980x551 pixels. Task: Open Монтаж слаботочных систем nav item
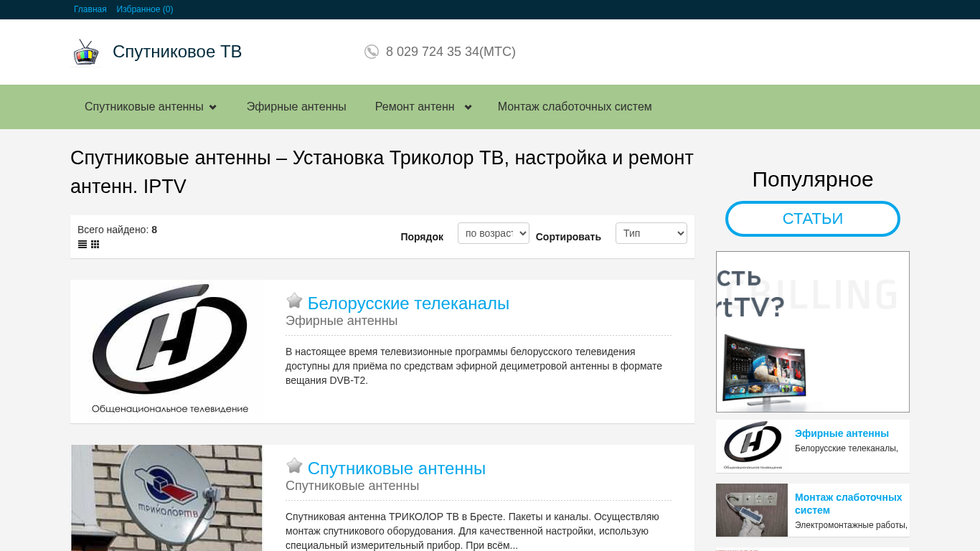(575, 107)
